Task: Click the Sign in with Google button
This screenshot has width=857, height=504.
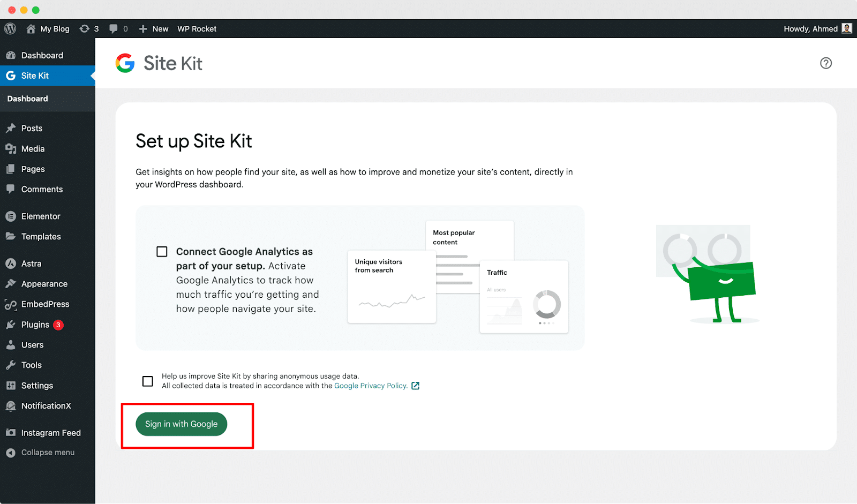Action: (181, 424)
